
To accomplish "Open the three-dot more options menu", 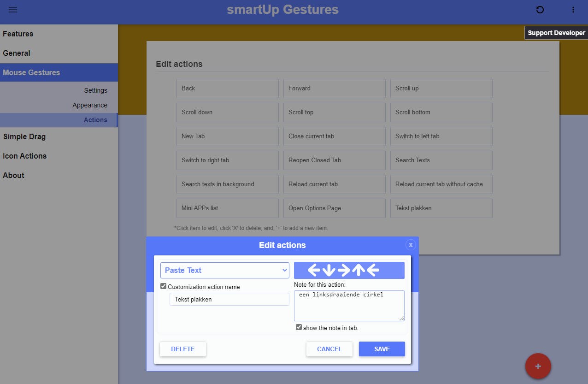I will click(573, 10).
